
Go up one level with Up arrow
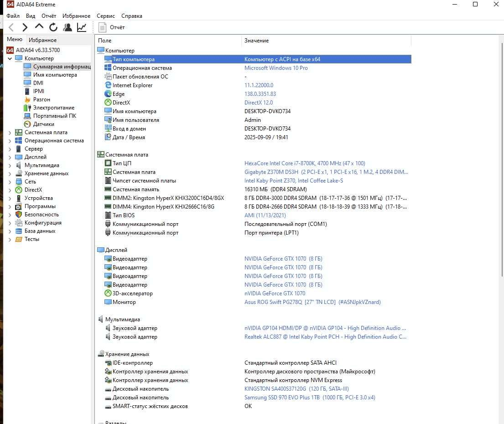tap(39, 27)
